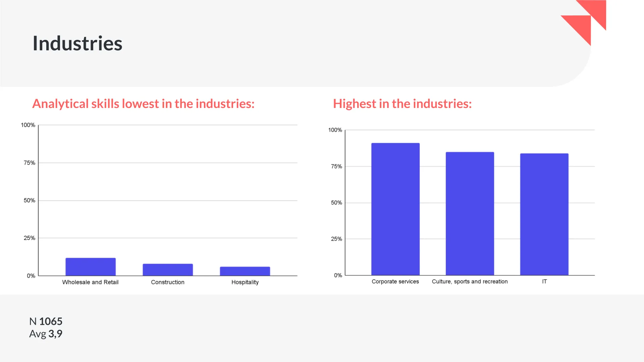Click the Wholesale and Retail bar
This screenshot has width=644, height=362.
91,267
